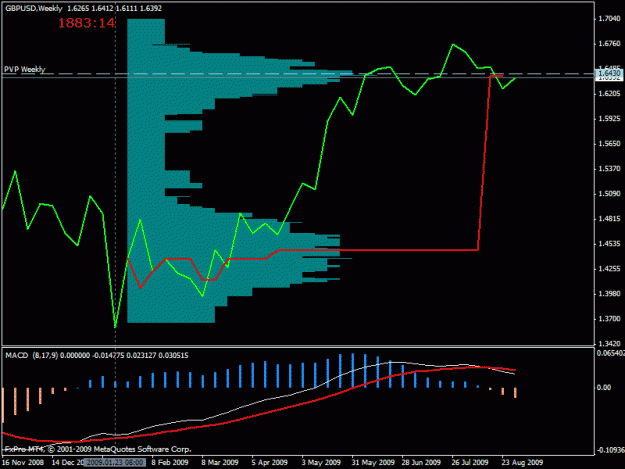This screenshot has width=625, height=469.
Task: Click the 1.5370 price axis label
Action: [x=609, y=169]
